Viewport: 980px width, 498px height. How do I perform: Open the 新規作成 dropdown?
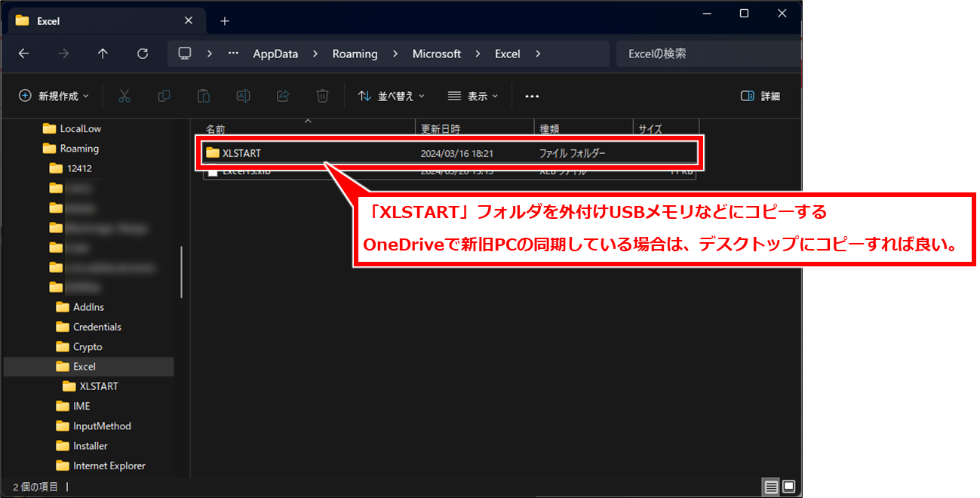click(54, 96)
